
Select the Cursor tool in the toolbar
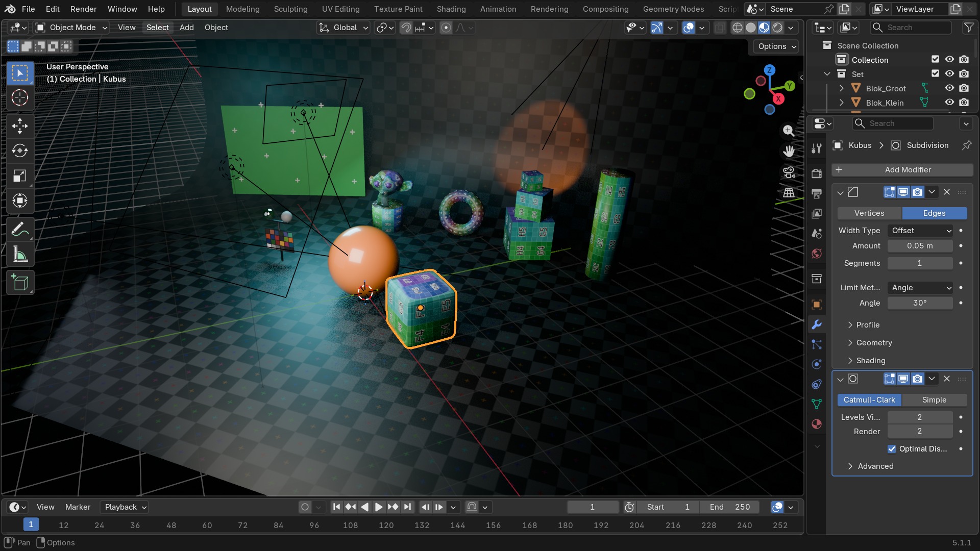pos(20,97)
